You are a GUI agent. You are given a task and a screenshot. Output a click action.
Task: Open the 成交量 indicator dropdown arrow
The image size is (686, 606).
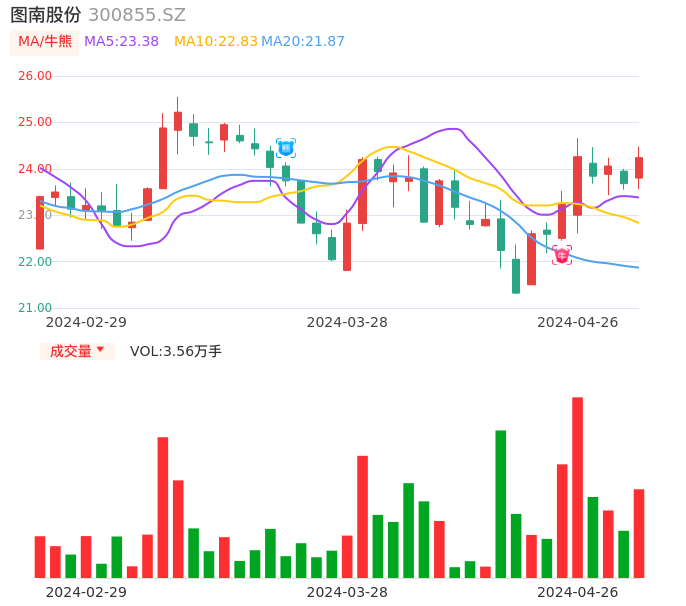100,350
